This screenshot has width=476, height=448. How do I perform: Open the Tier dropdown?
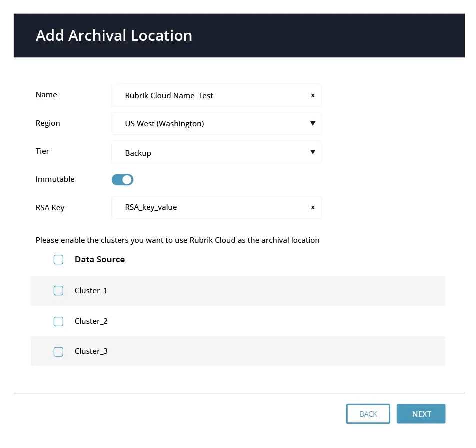pyautogui.click(x=217, y=152)
